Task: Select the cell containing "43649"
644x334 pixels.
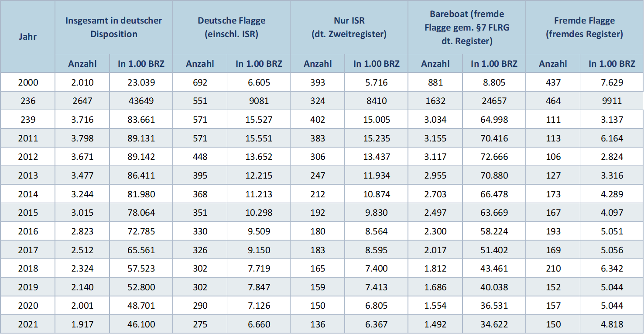Action: [x=141, y=101]
